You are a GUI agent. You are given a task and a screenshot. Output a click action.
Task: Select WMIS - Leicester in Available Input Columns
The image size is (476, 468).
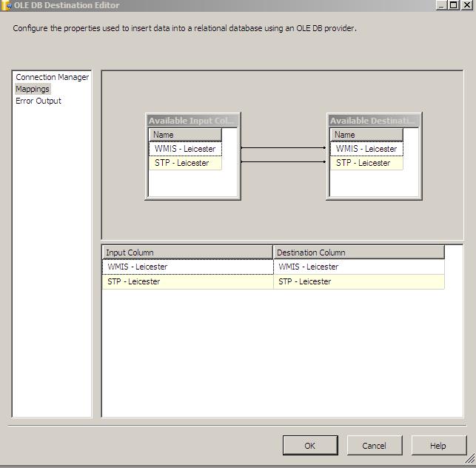coord(185,149)
